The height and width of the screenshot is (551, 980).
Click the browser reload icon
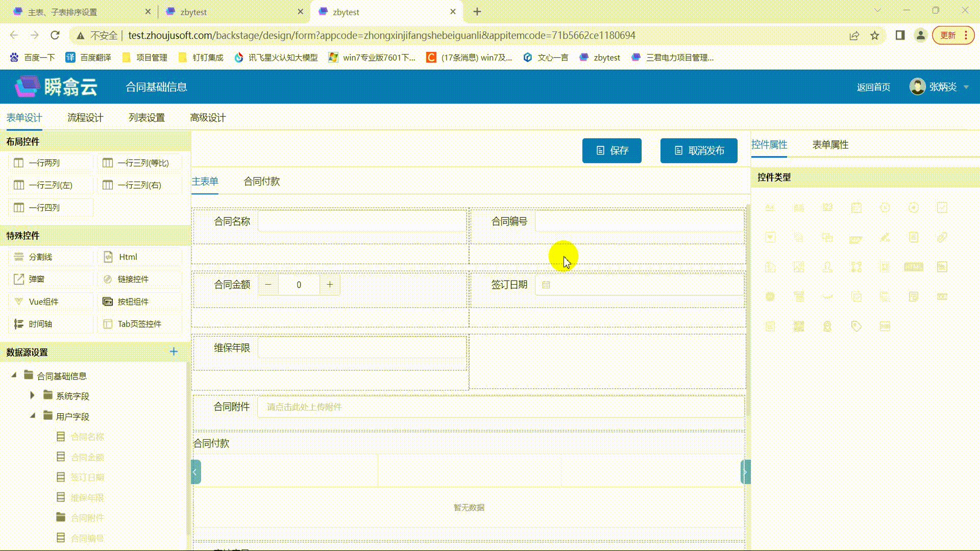55,35
